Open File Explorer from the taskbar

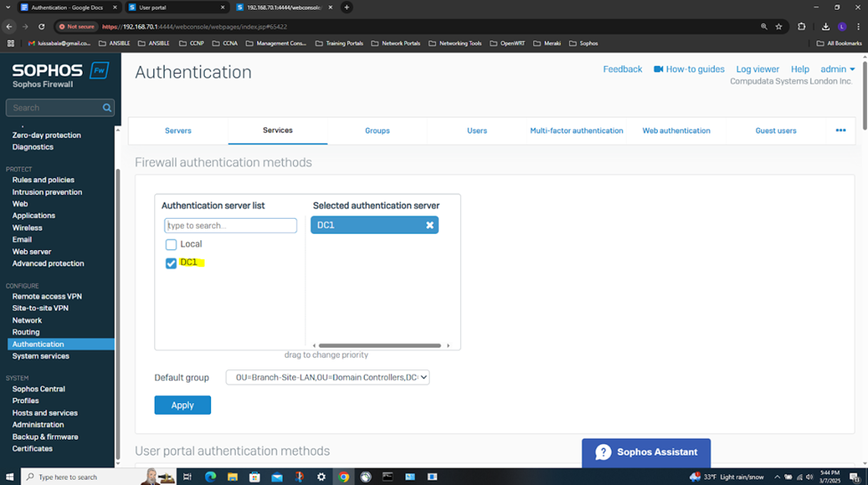(232, 477)
